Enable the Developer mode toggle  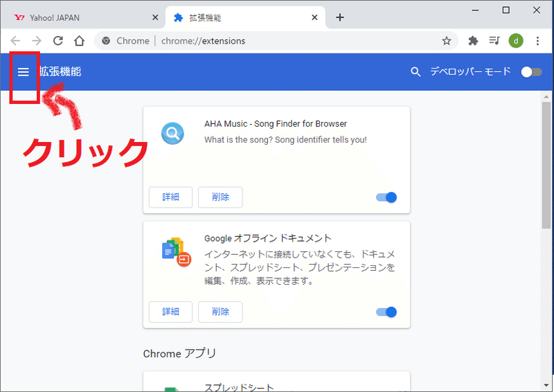531,72
